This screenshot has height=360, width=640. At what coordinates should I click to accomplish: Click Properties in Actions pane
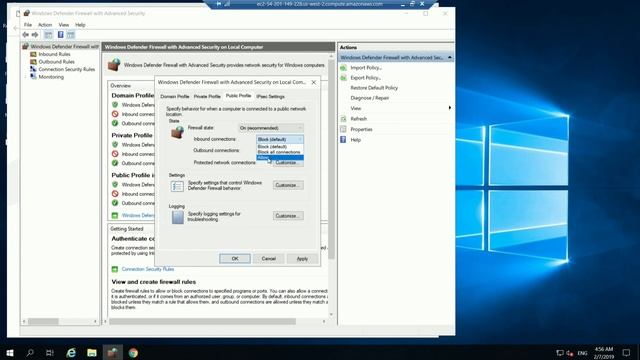[361, 129]
